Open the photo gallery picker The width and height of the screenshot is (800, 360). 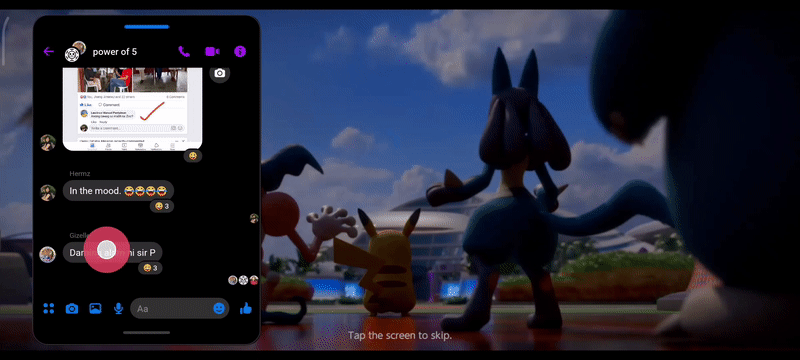tap(95, 308)
